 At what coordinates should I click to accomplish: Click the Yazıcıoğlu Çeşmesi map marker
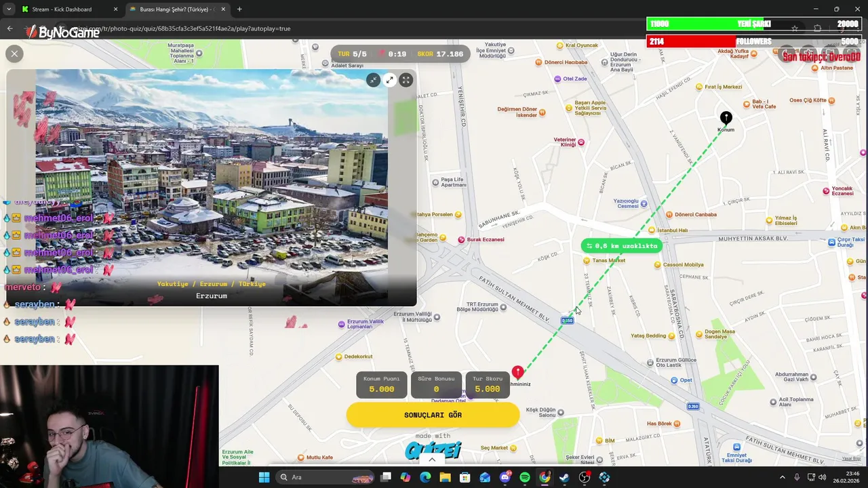[x=644, y=203]
